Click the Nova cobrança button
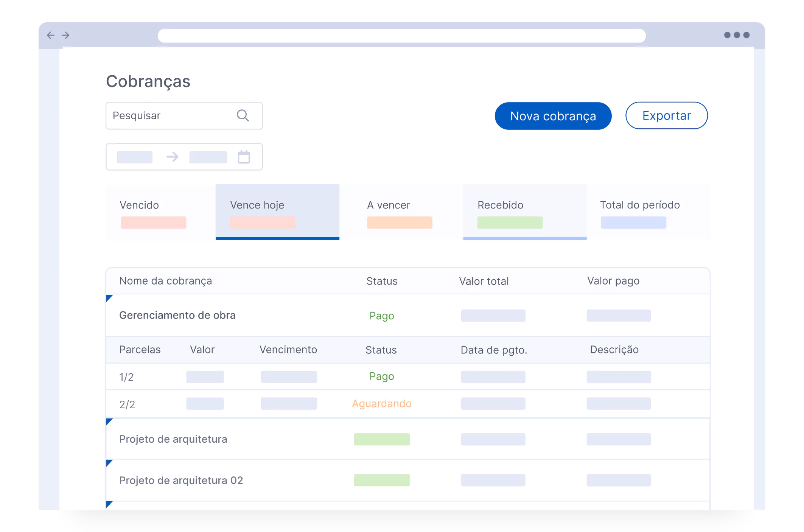This screenshot has height=532, width=804. coord(553,116)
